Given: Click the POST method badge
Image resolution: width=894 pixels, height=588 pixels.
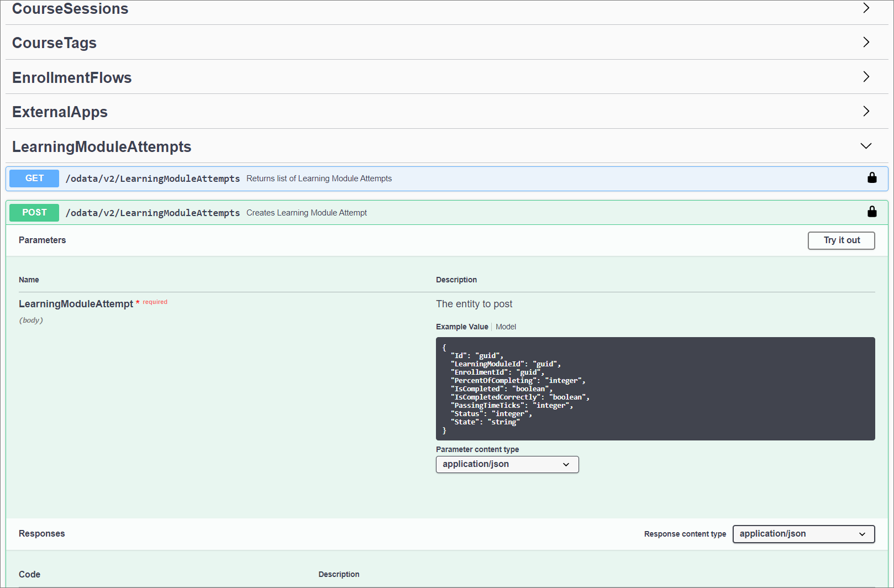Looking at the screenshot, I should (34, 213).
